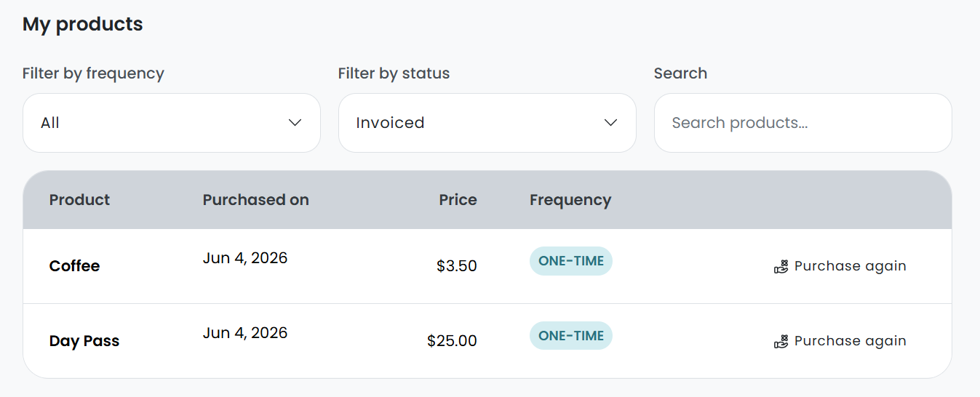Click the Frequency column header

pos(570,200)
